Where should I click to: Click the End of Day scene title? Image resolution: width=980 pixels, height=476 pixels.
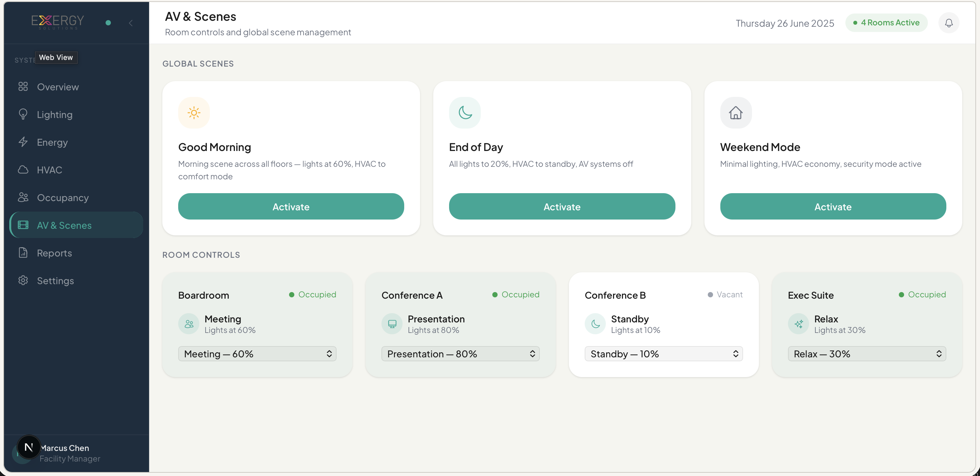(x=476, y=147)
